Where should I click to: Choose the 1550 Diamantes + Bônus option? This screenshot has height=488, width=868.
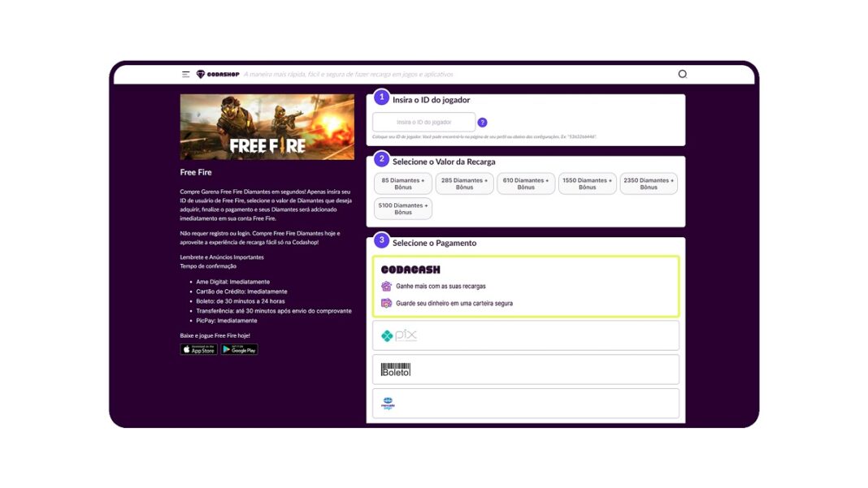[587, 184]
